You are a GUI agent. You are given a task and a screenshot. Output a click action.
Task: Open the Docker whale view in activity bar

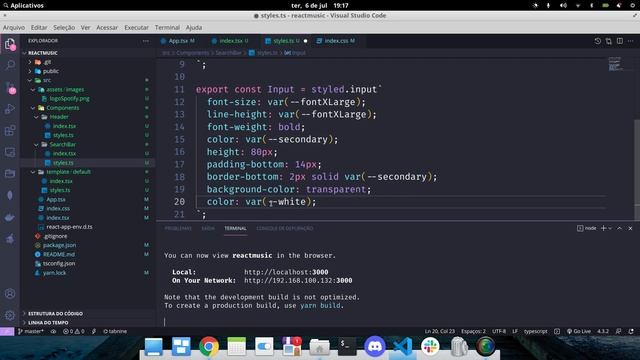click(x=10, y=217)
